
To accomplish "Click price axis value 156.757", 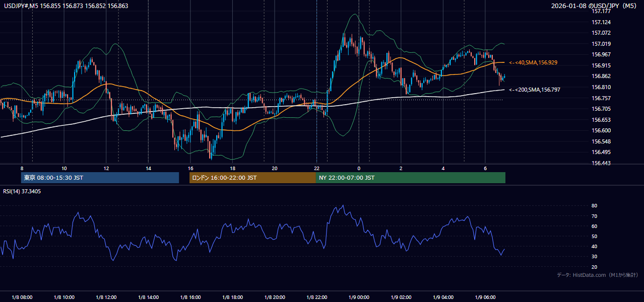I will point(601,98).
